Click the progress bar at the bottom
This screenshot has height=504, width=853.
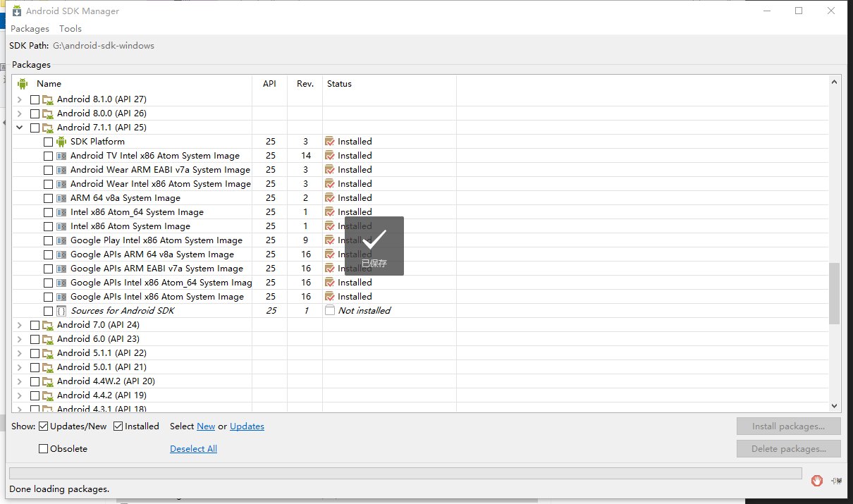pos(405,473)
